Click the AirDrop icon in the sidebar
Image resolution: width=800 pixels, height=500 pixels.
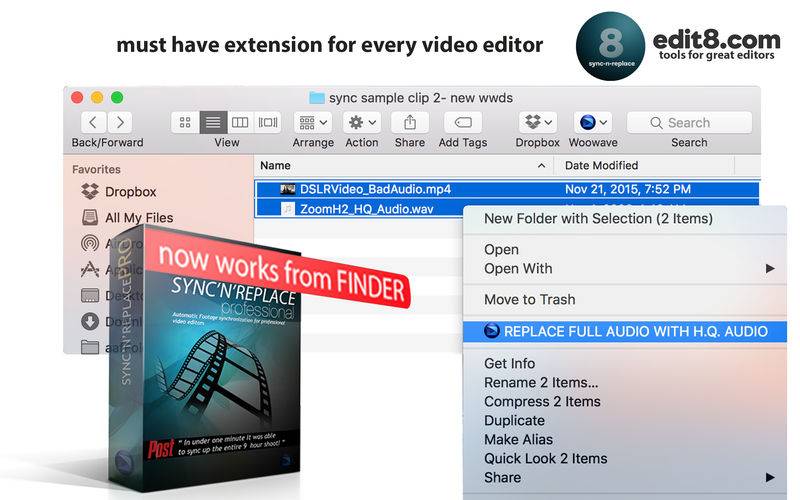(90, 243)
